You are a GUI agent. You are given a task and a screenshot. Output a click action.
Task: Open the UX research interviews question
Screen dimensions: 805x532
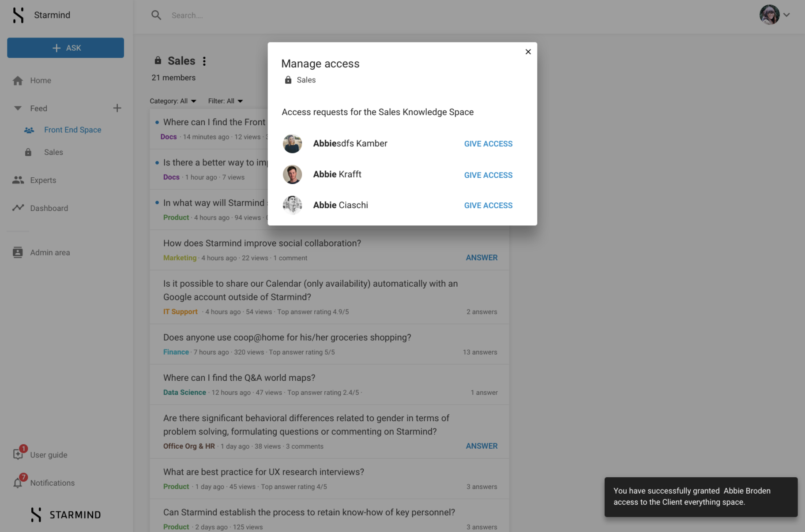(263, 472)
